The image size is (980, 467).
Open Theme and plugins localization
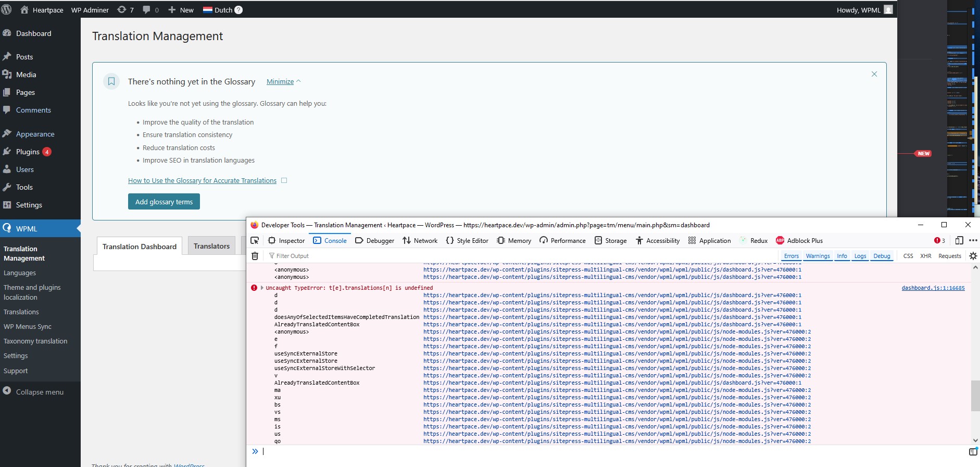click(x=32, y=292)
